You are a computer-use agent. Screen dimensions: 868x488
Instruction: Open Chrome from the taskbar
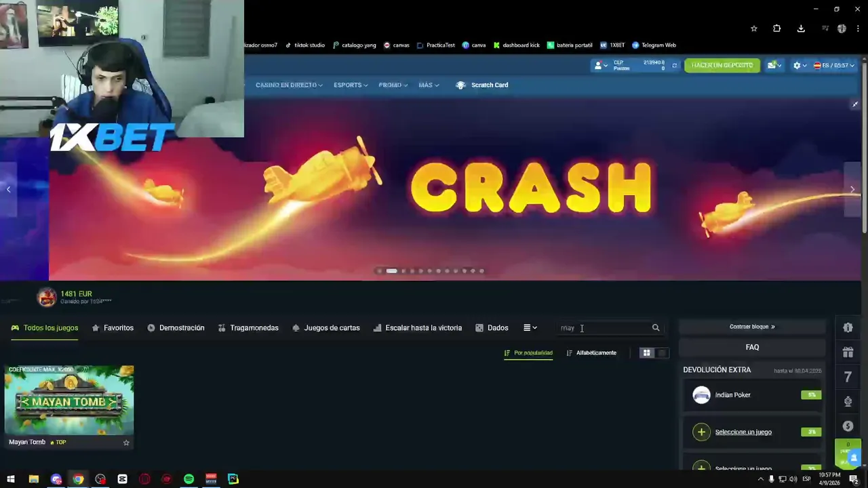pos(78,479)
